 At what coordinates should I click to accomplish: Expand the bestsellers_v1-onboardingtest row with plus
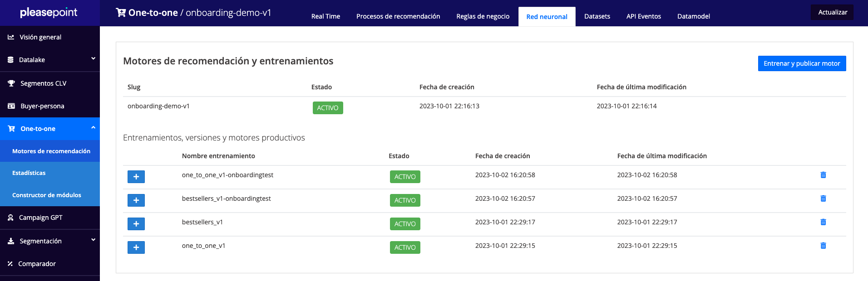pyautogui.click(x=136, y=200)
